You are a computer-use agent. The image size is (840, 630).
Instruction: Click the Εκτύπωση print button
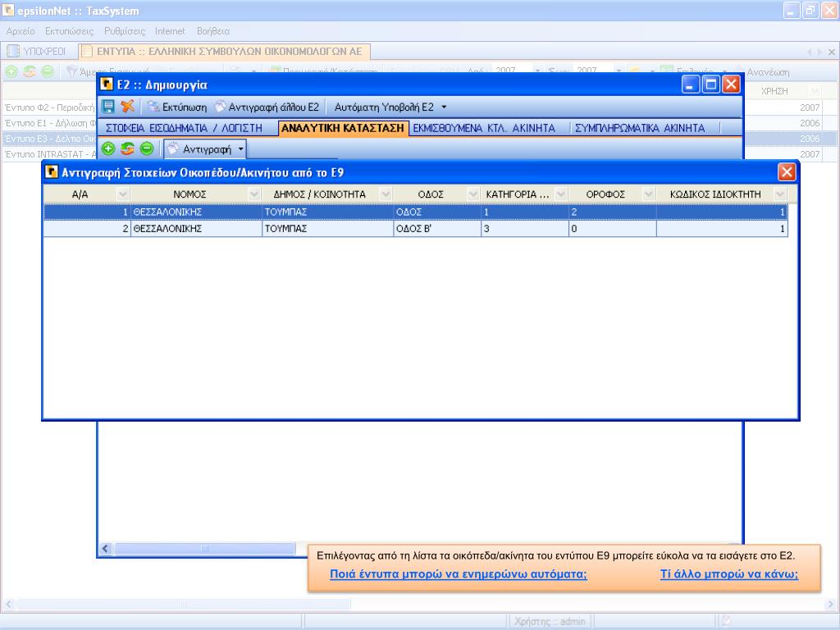coord(177,107)
